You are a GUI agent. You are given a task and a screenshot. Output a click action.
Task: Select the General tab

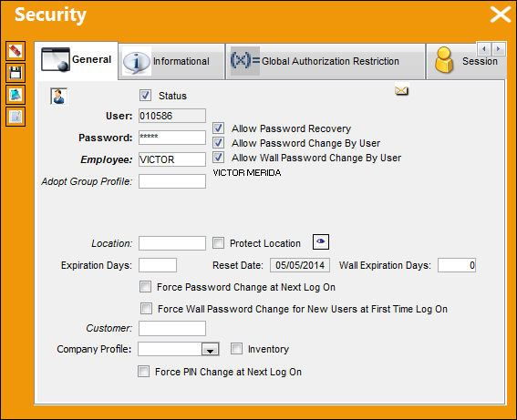77,60
